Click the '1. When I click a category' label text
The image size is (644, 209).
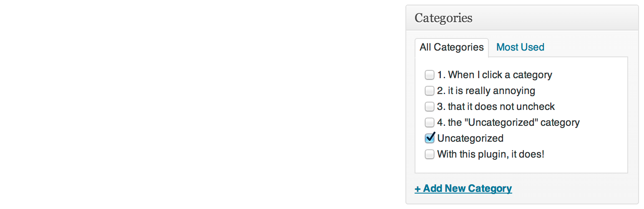pyautogui.click(x=494, y=75)
